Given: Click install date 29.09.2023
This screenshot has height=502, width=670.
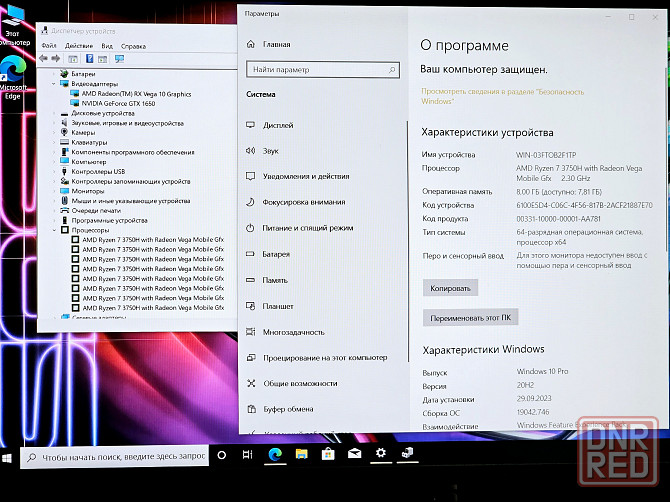Looking at the screenshot, I should pos(534,399).
